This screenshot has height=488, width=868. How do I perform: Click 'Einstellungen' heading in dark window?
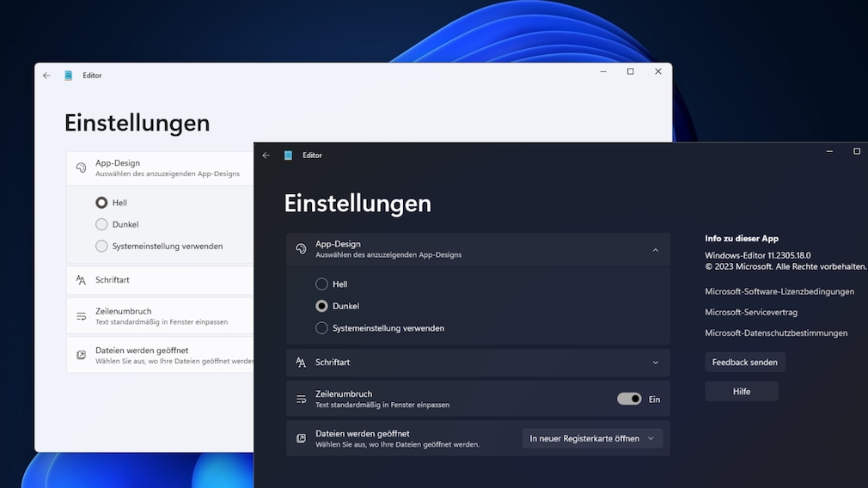click(x=358, y=204)
